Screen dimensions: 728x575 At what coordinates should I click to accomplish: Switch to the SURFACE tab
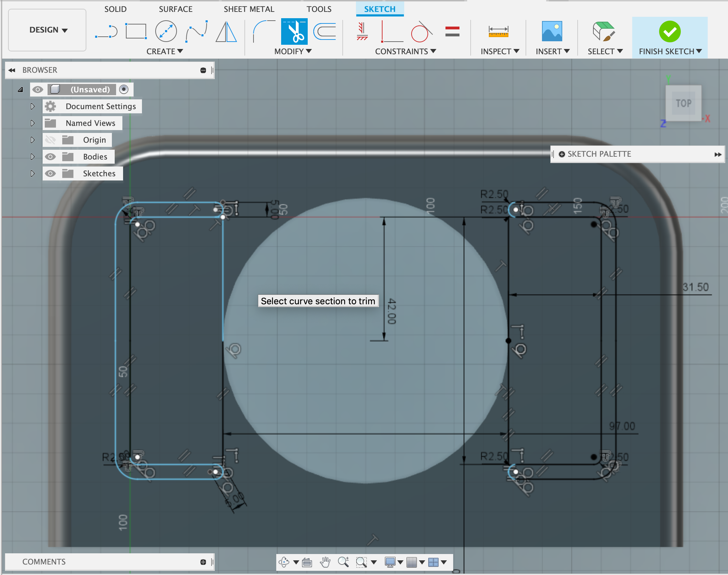point(176,9)
